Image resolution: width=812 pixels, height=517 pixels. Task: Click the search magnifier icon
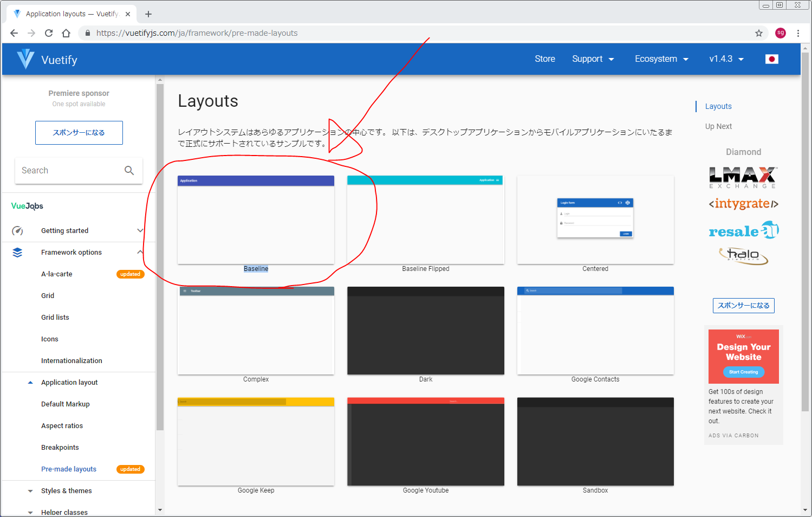click(129, 171)
